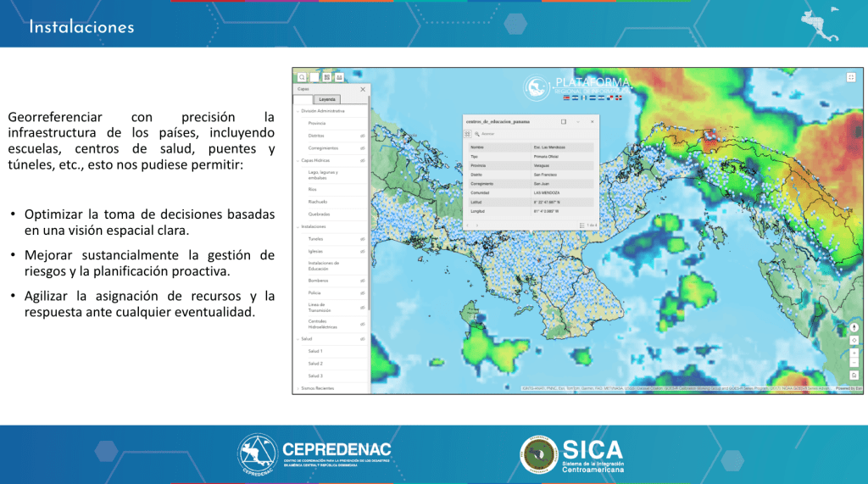Click the search magnifier tool in map toolbar
The width and height of the screenshot is (868, 484).
coord(302,76)
